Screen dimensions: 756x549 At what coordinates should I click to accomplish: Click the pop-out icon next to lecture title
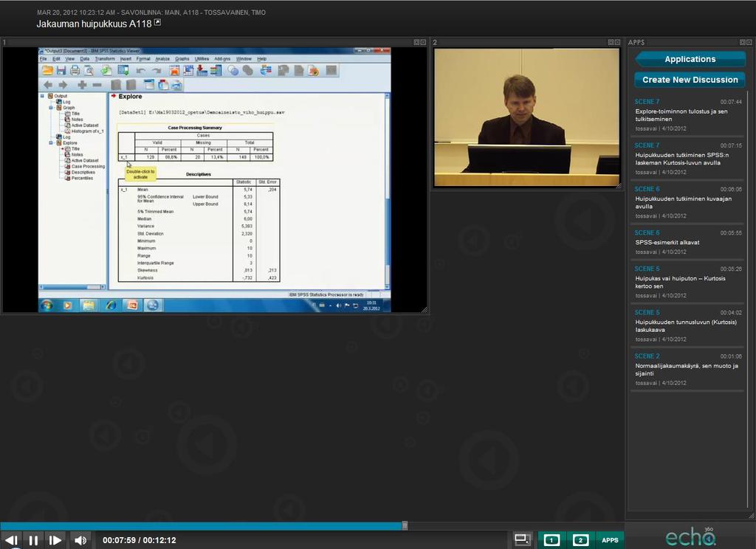(157, 23)
